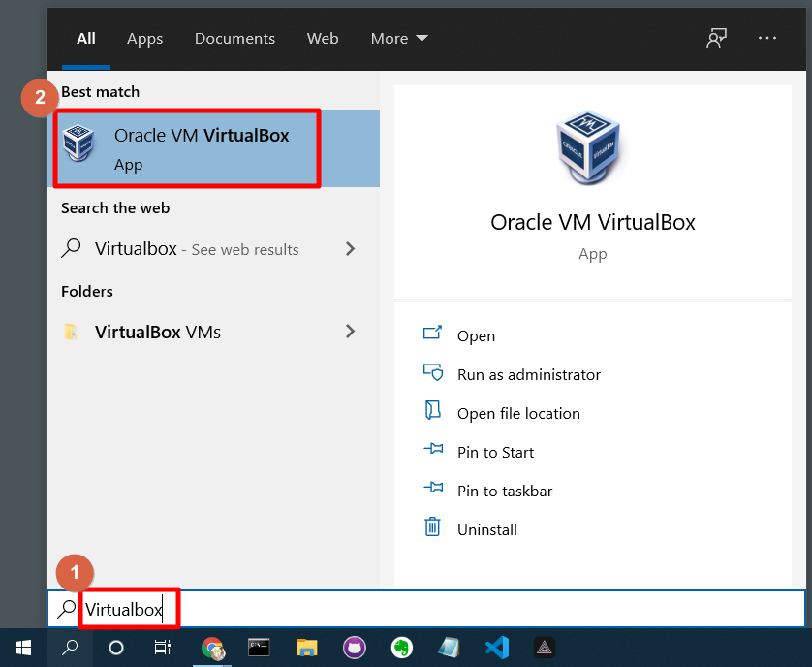Open the feedback icon in search header
Viewport: 812px width, 667px height.
pos(717,38)
